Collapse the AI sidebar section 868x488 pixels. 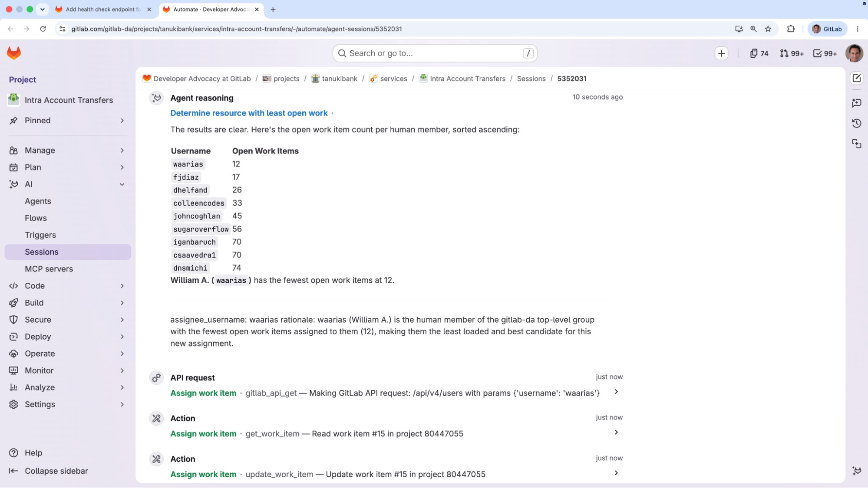coord(67,184)
